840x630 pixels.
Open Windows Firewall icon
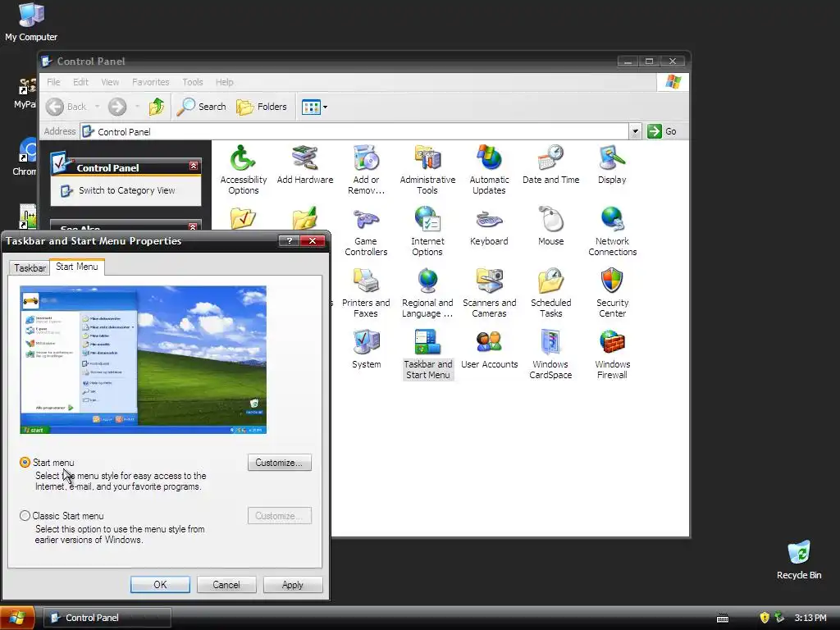(612, 354)
